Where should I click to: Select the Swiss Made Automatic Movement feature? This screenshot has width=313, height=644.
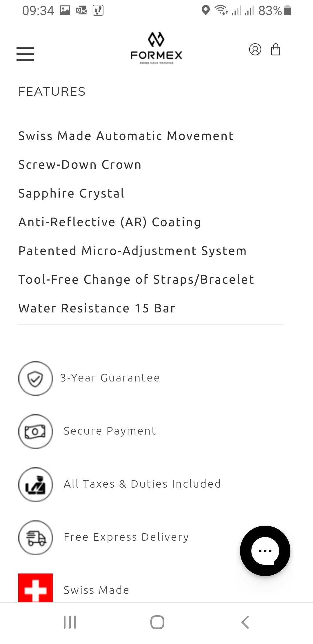click(126, 136)
